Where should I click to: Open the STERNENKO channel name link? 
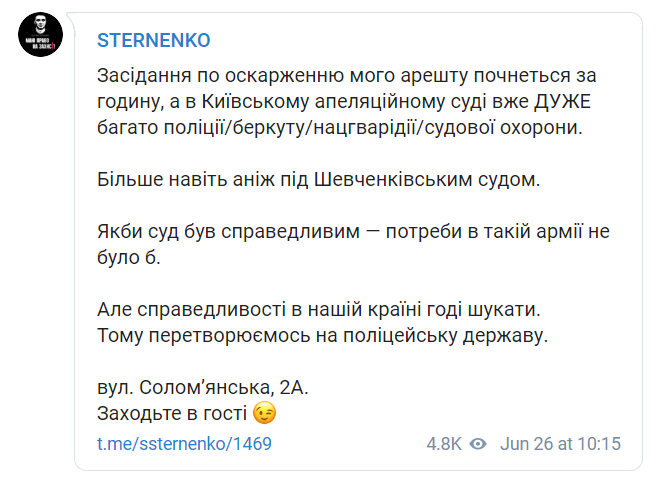coord(154,41)
